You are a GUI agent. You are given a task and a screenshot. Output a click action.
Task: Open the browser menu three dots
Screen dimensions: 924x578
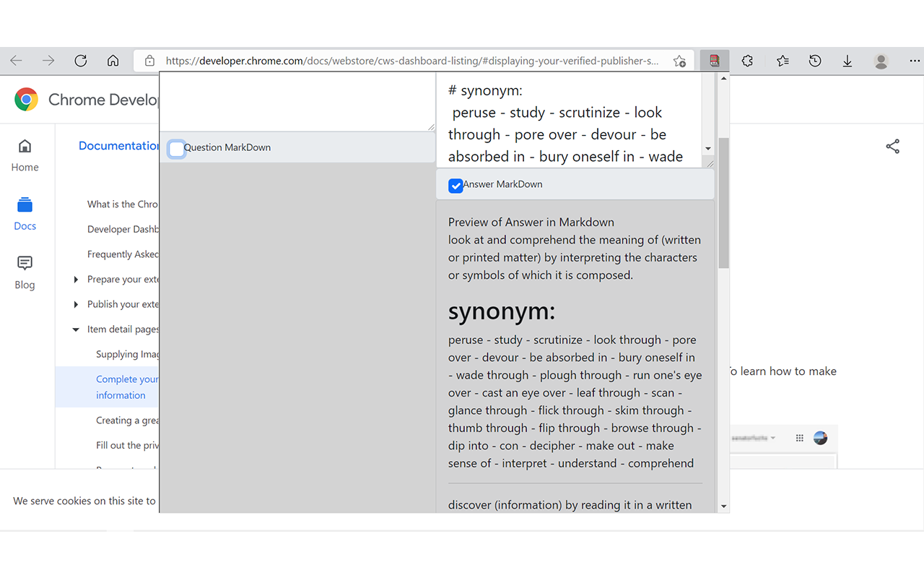coord(914,61)
